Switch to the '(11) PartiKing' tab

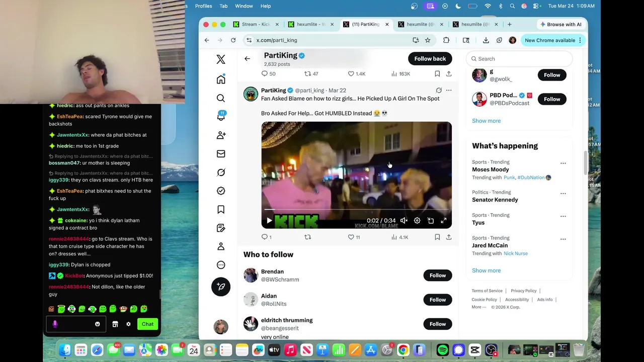pos(366,24)
